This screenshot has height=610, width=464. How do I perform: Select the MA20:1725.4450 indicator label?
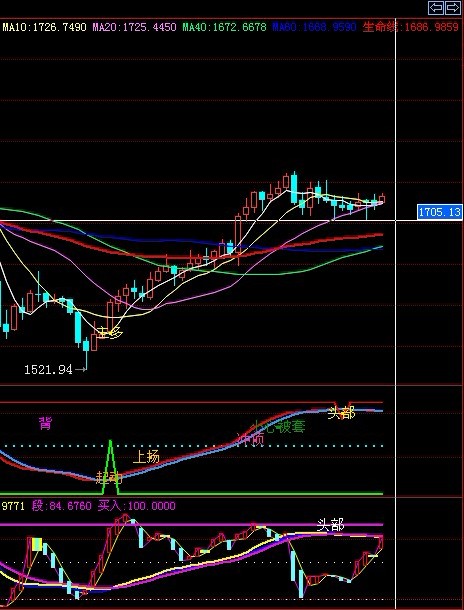click(x=134, y=27)
